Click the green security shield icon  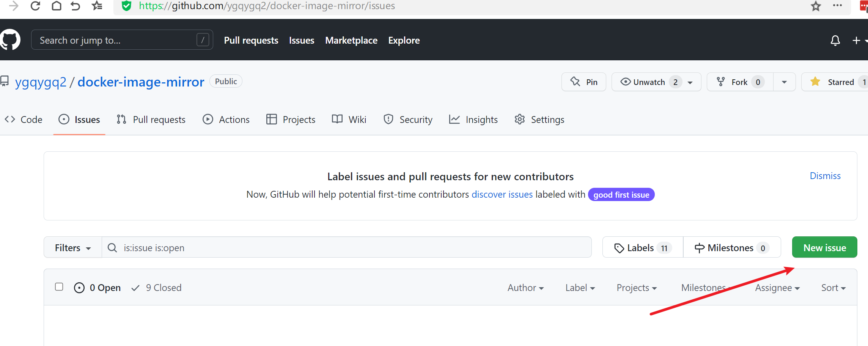click(126, 6)
